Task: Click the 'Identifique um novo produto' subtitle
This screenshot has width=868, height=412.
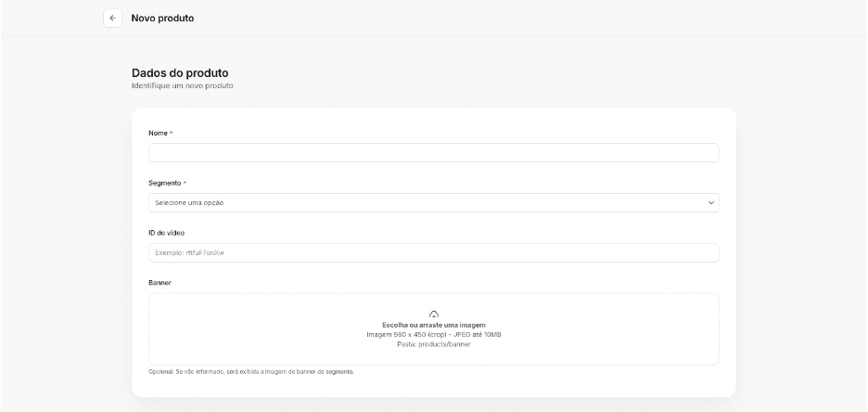Action: [182, 85]
